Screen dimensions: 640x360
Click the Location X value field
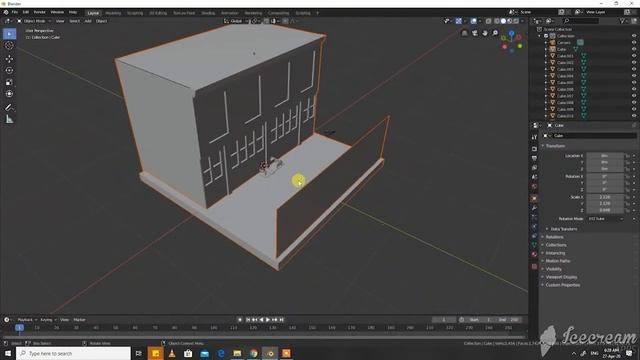click(605, 156)
